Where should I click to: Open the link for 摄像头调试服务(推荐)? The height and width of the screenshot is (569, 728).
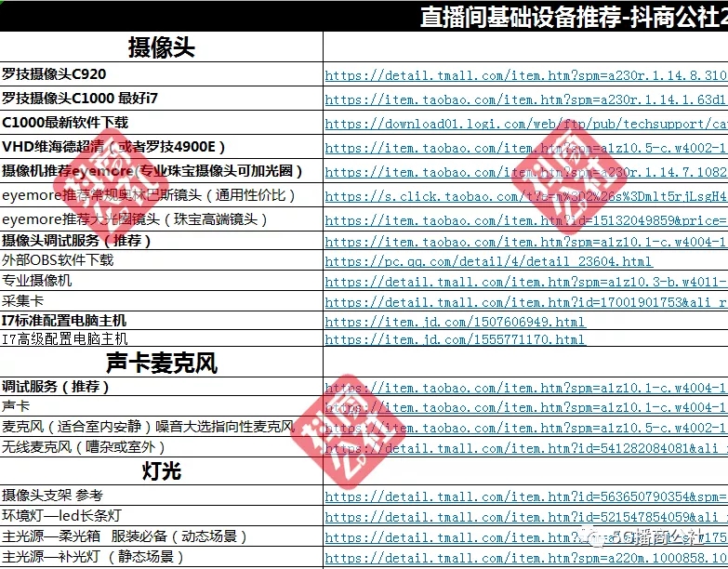click(x=526, y=242)
